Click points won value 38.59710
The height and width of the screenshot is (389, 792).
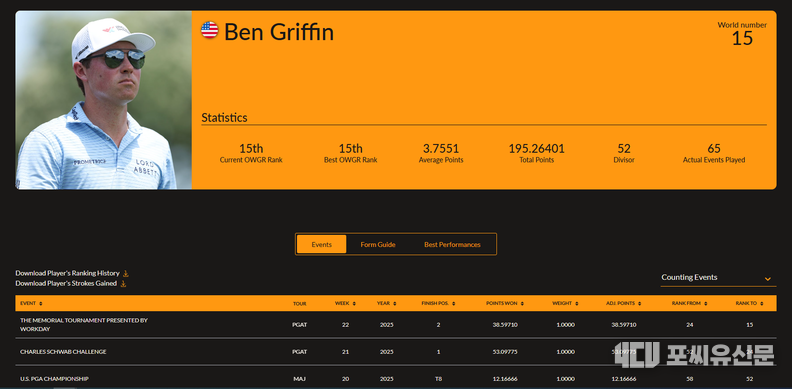[505, 325]
